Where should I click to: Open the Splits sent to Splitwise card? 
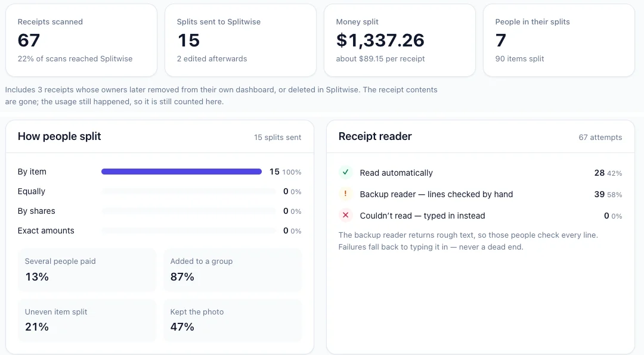pos(241,41)
